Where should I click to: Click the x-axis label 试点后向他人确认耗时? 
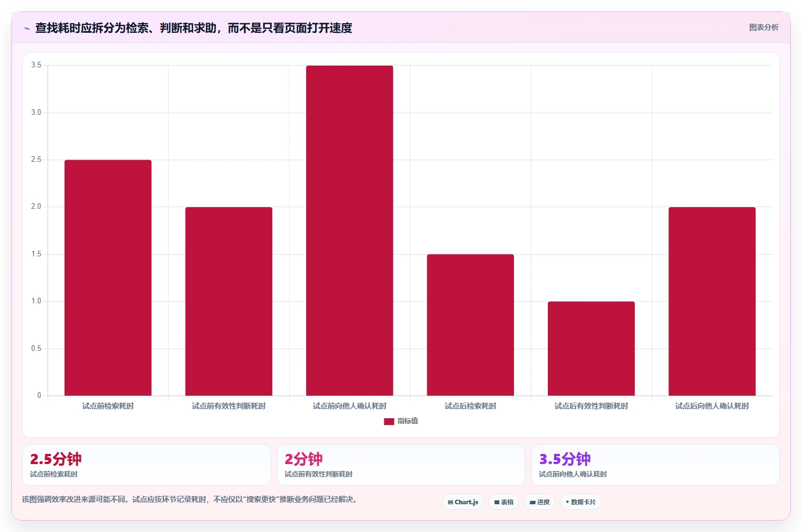click(712, 406)
